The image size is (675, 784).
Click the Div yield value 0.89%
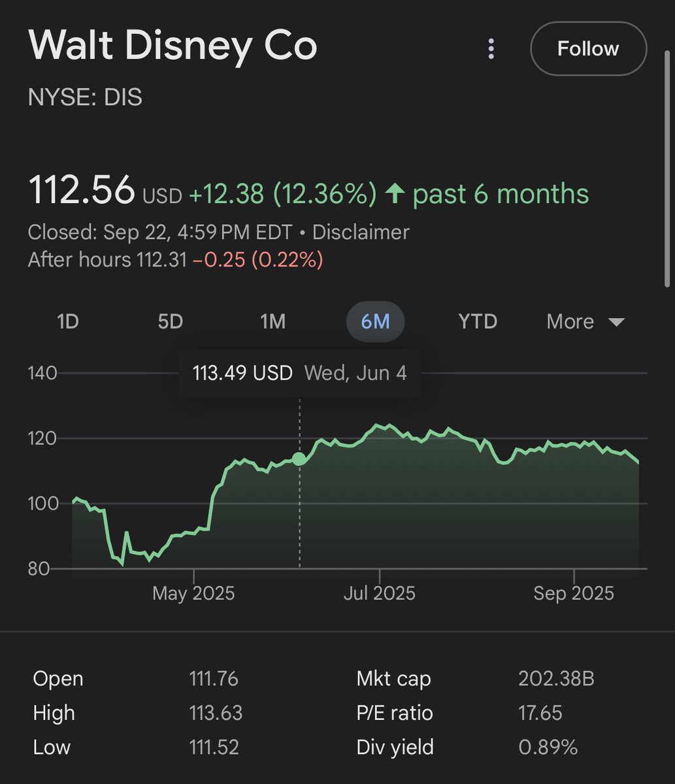tap(548, 747)
